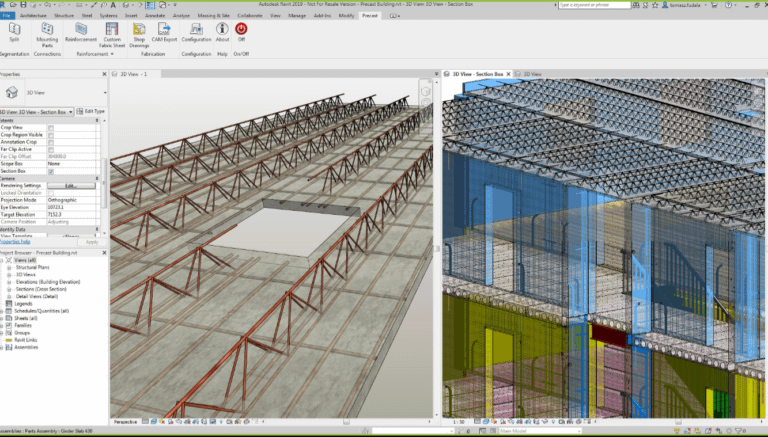Enable the Crop View checkbox
768x437 pixels.
[x=51, y=128]
